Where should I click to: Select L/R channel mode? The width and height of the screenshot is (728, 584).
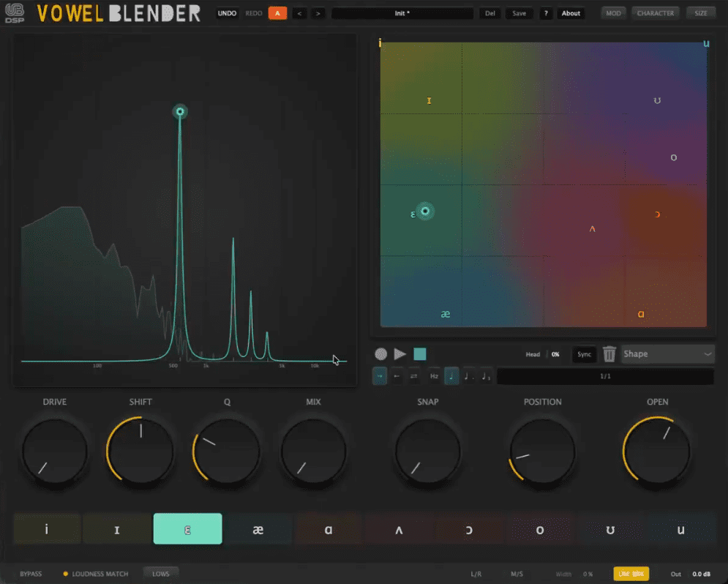(x=476, y=574)
